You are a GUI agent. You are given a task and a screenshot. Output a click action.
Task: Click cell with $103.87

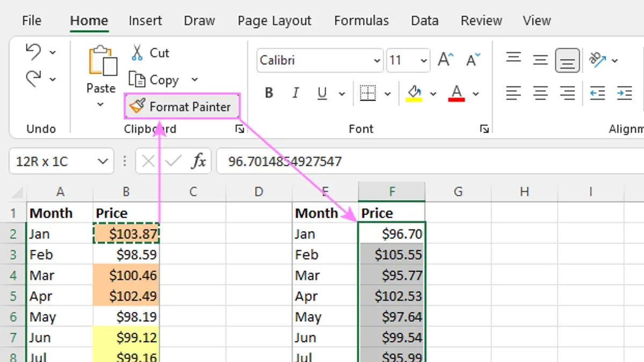(126, 234)
